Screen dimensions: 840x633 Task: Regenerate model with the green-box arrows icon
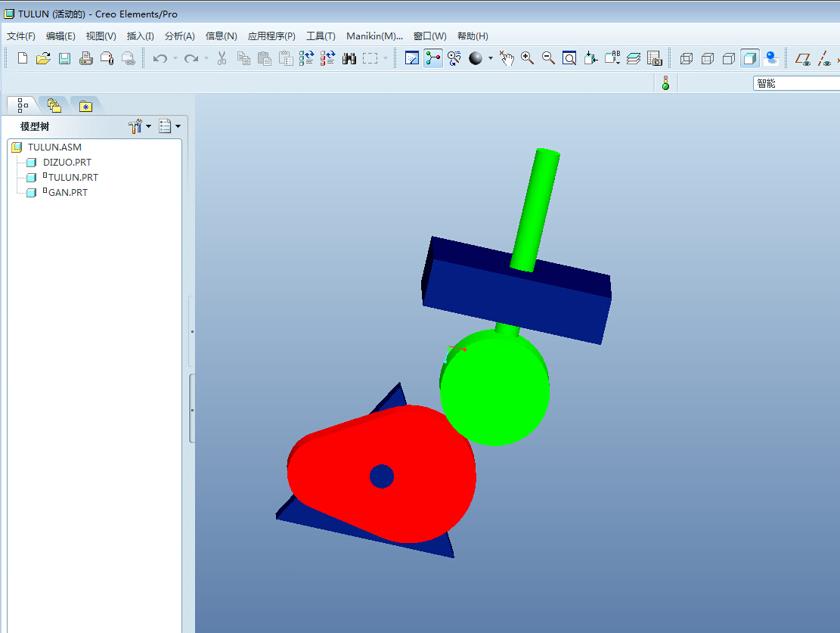click(306, 58)
